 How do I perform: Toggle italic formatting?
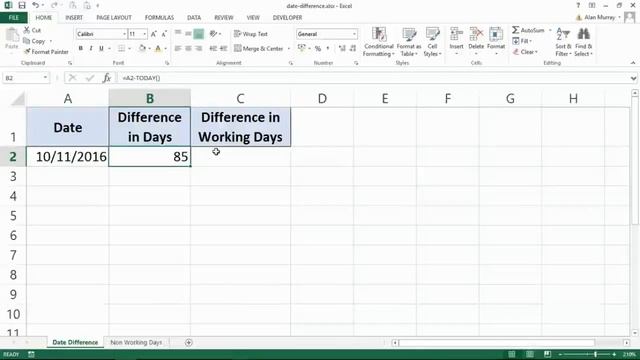click(91, 48)
